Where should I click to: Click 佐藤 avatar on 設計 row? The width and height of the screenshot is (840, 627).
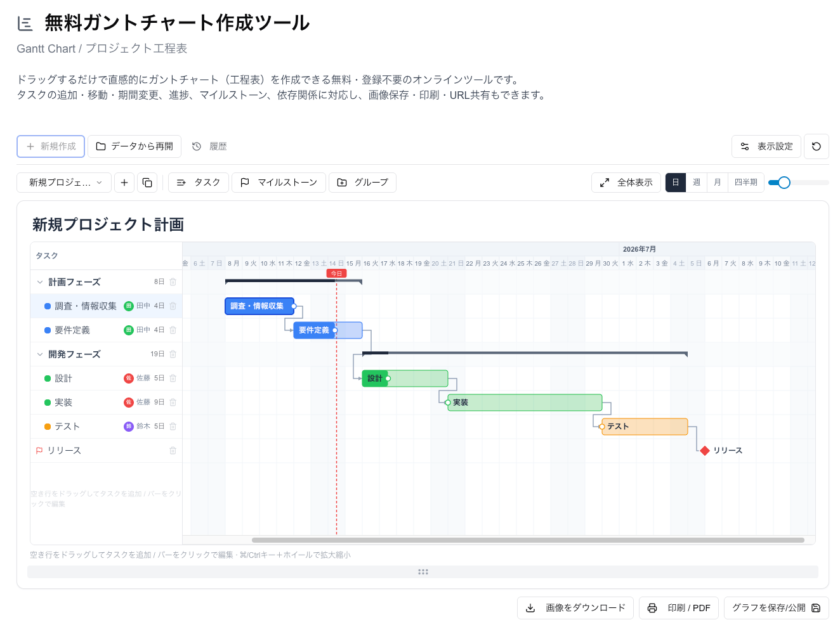coord(129,378)
